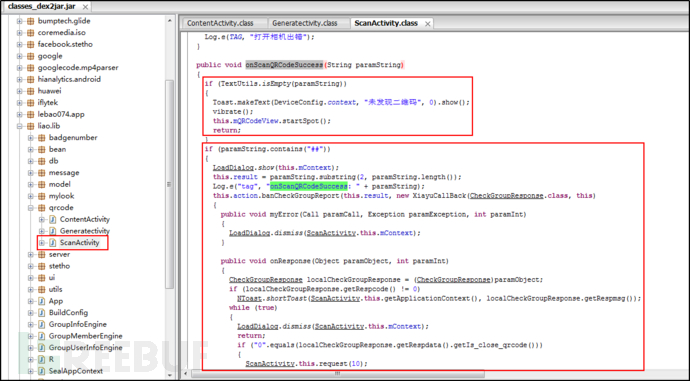Click the lebao074.app package icon
This screenshot has height=381, width=690.
pos(30,114)
